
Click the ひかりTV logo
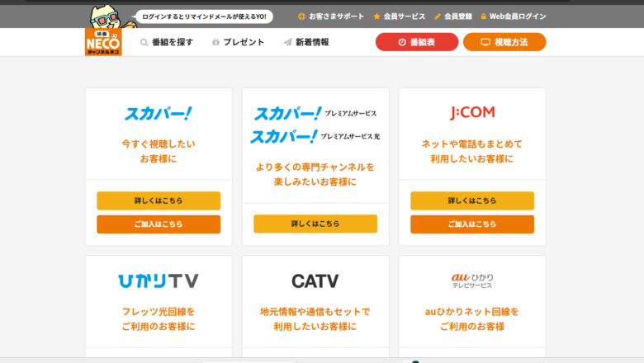pyautogui.click(x=158, y=281)
